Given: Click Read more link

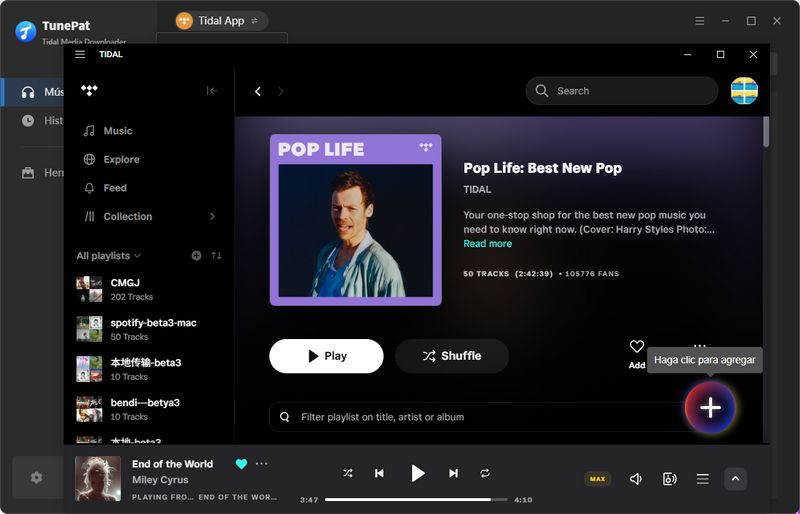Looking at the screenshot, I should click(x=487, y=244).
